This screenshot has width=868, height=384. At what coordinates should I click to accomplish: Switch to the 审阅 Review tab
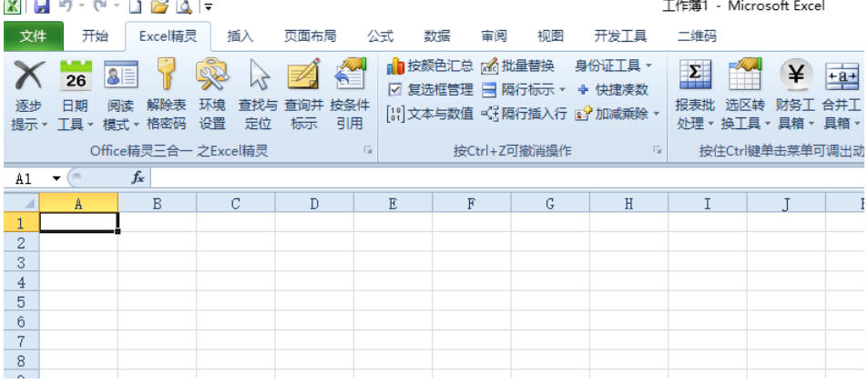pyautogui.click(x=494, y=36)
